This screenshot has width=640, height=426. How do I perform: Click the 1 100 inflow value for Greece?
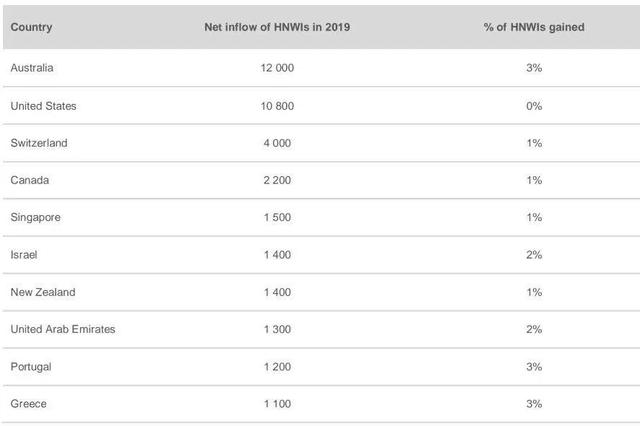(x=277, y=404)
